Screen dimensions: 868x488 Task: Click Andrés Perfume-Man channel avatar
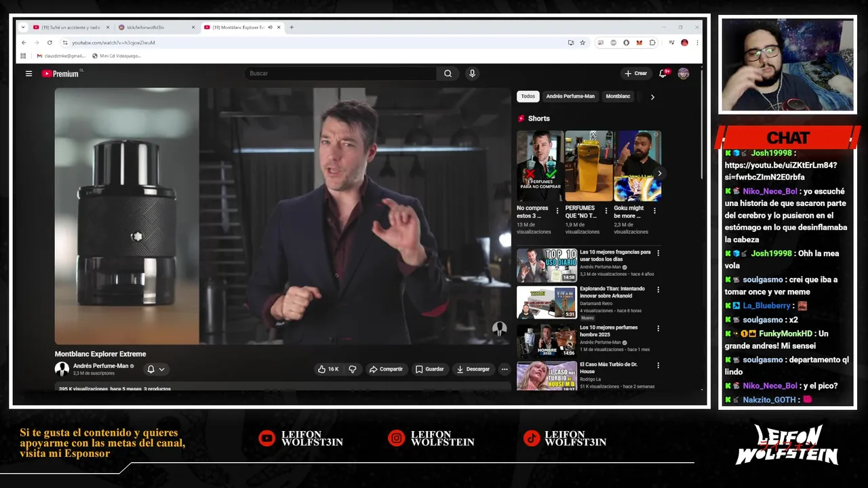point(62,369)
